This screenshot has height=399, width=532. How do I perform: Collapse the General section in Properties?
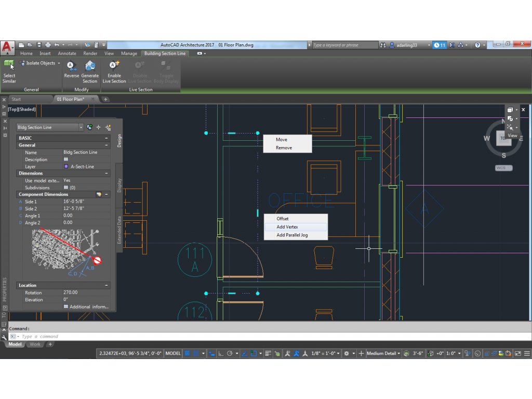106,145
